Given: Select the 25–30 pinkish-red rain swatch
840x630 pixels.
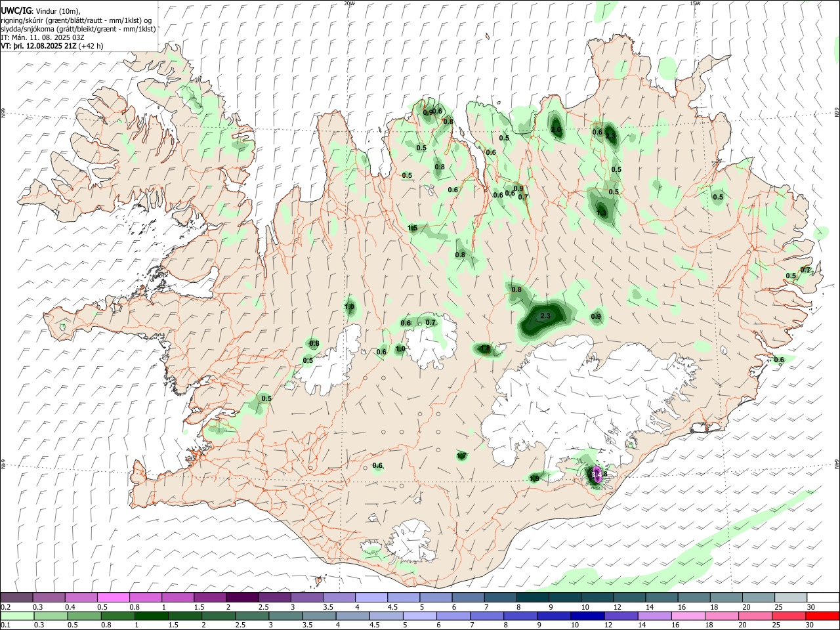Looking at the screenshot, I should (x=789, y=616).
